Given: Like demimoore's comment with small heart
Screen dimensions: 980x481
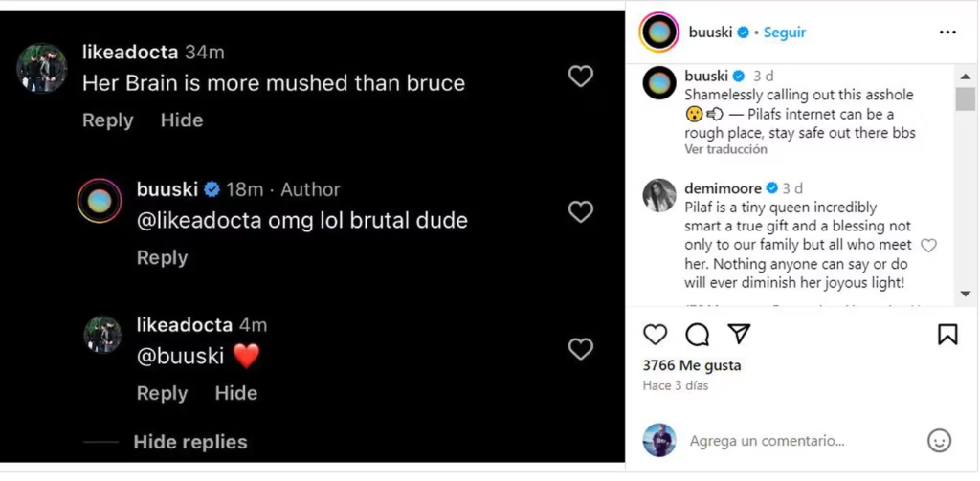Looking at the screenshot, I should coord(927,246).
